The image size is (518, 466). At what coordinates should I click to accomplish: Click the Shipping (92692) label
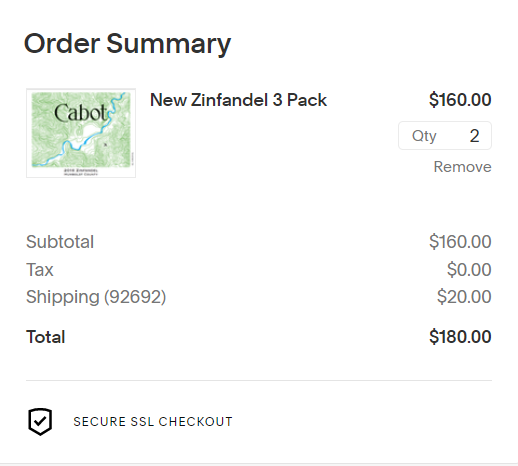96,297
